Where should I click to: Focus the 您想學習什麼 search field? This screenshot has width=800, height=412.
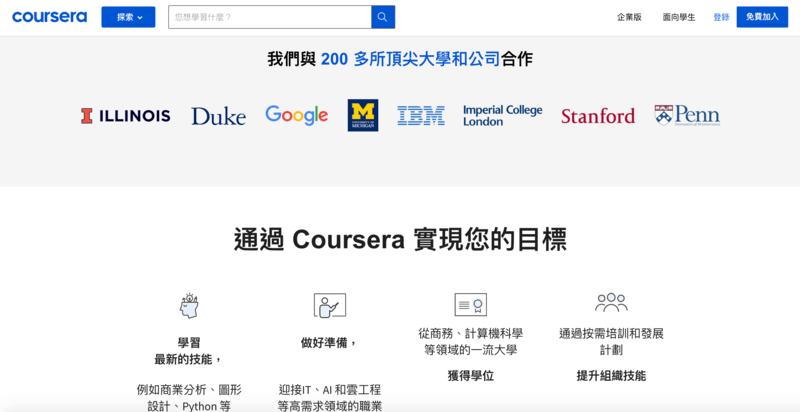pos(270,17)
